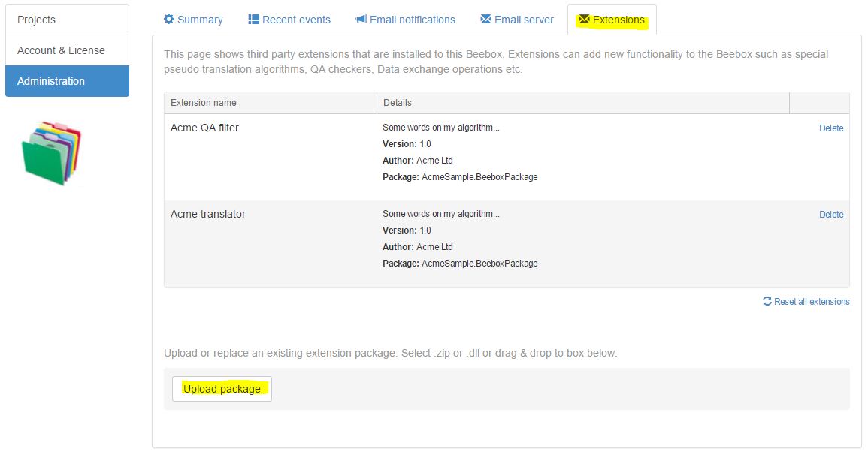The height and width of the screenshot is (455, 868).
Task: Select the Acme QA filter row name
Action: pyautogui.click(x=204, y=128)
